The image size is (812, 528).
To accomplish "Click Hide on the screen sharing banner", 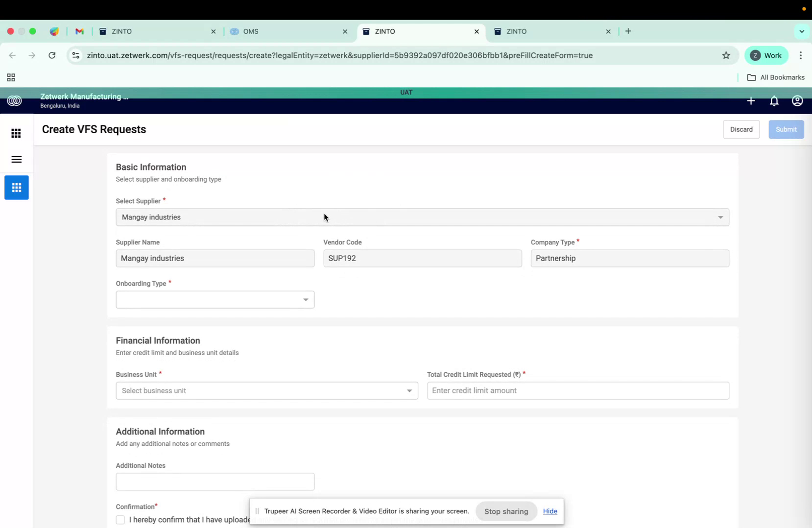I will point(550,511).
